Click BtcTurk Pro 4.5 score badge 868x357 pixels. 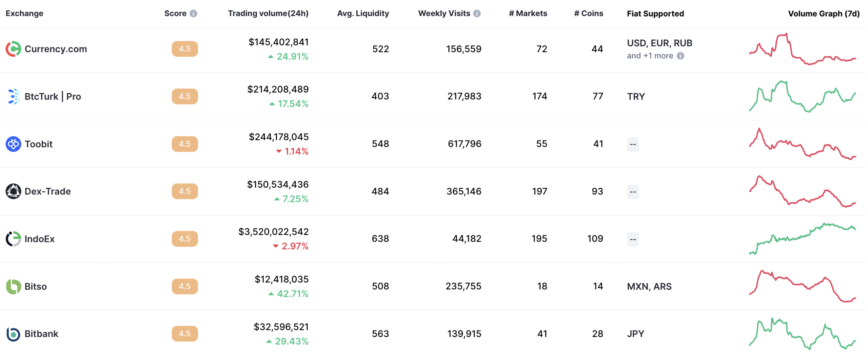(x=185, y=96)
